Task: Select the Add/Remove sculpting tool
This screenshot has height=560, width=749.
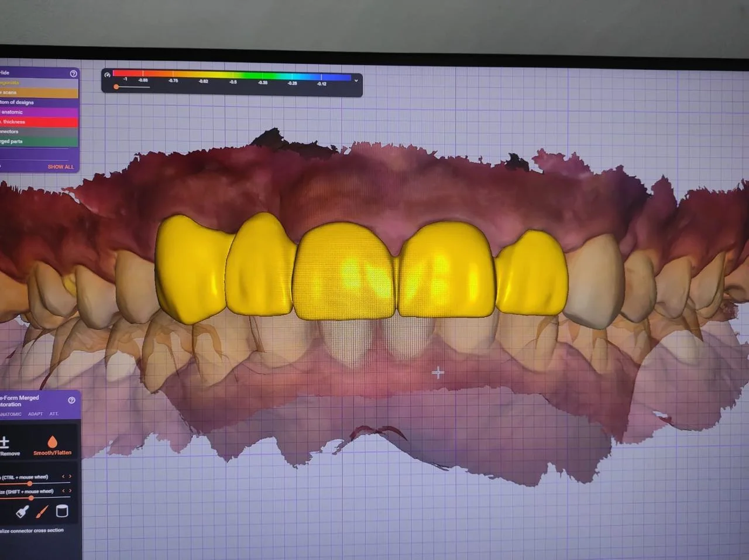Action: click(6, 443)
